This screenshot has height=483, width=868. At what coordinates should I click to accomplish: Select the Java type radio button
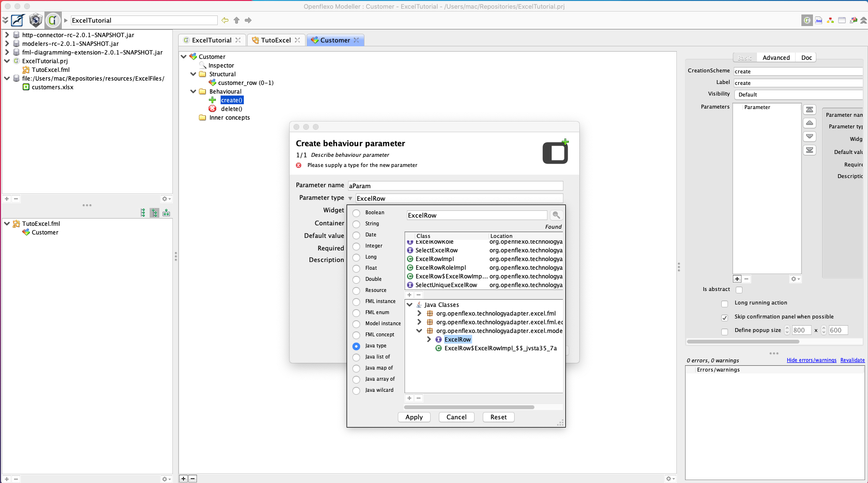356,346
